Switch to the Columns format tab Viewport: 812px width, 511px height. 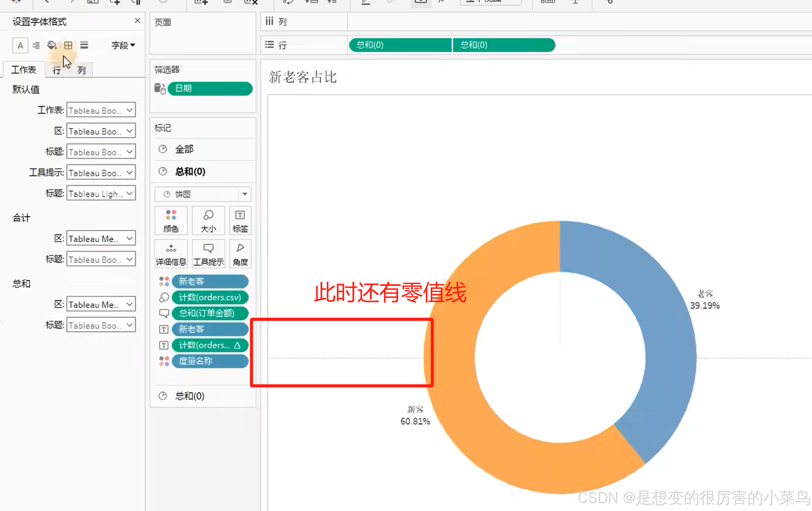(81, 70)
